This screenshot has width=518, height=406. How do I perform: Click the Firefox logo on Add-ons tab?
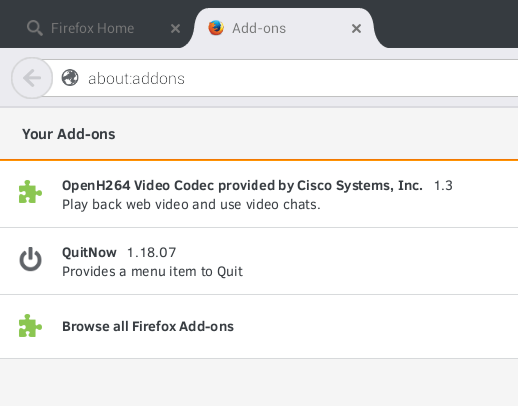coord(216,28)
